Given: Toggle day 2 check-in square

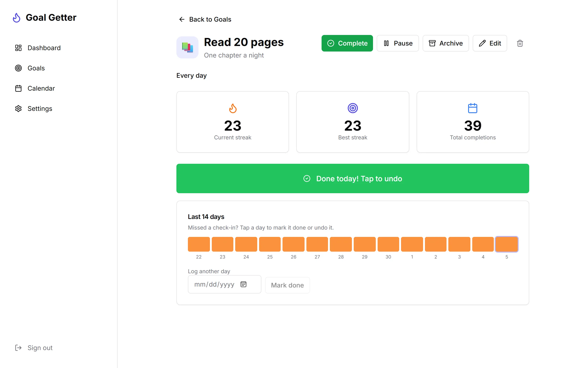Looking at the screenshot, I should tap(436, 244).
